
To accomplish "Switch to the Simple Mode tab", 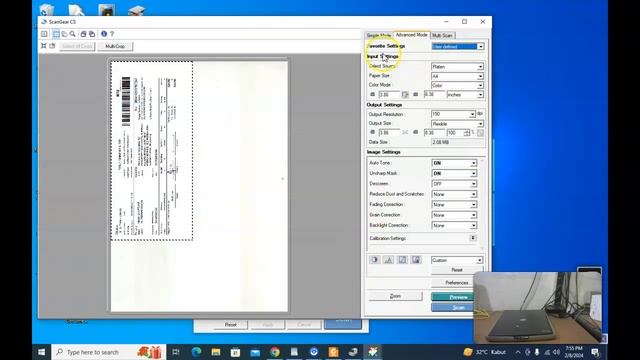I will pos(378,36).
